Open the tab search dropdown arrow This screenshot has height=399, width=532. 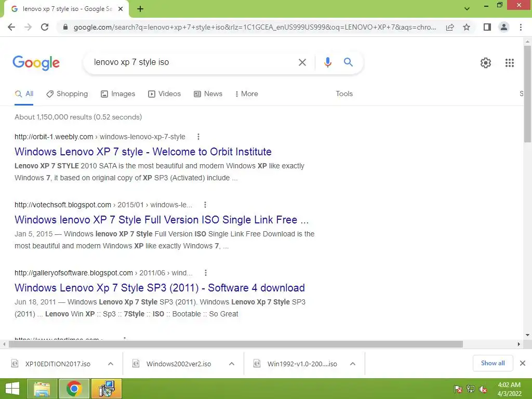(467, 9)
